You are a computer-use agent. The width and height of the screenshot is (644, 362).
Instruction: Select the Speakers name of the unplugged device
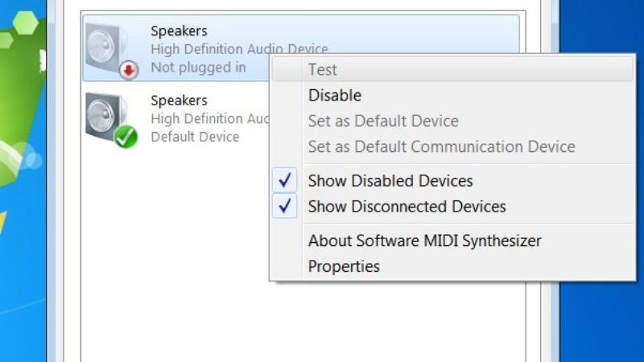179,31
